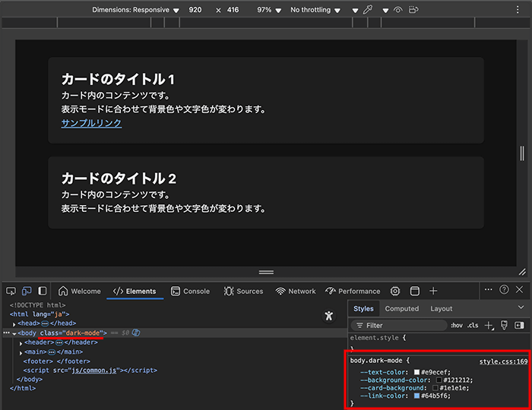Switch to the Sources tab
532x410 pixels.
[x=244, y=291]
